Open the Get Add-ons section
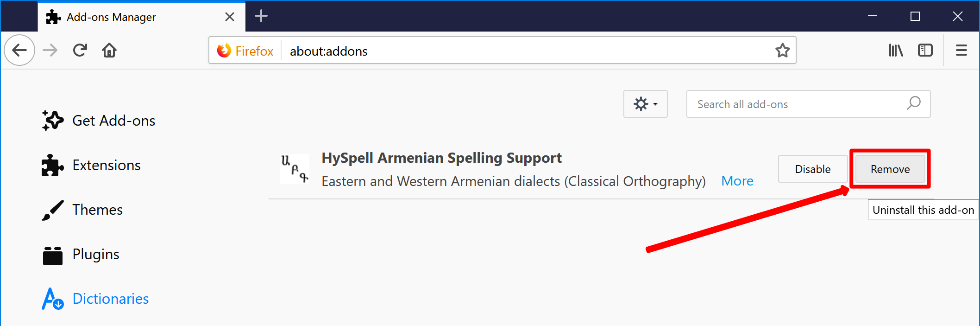Image resolution: width=980 pixels, height=326 pixels. [x=99, y=121]
